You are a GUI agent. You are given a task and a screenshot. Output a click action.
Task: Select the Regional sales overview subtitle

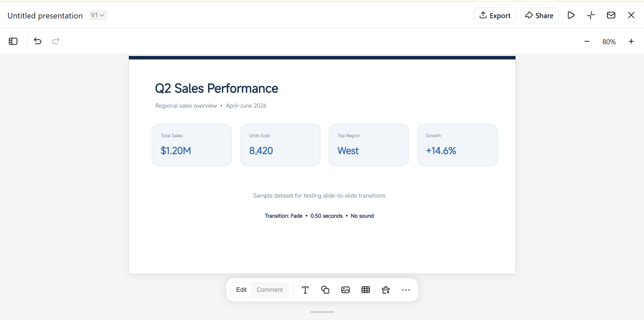click(211, 106)
